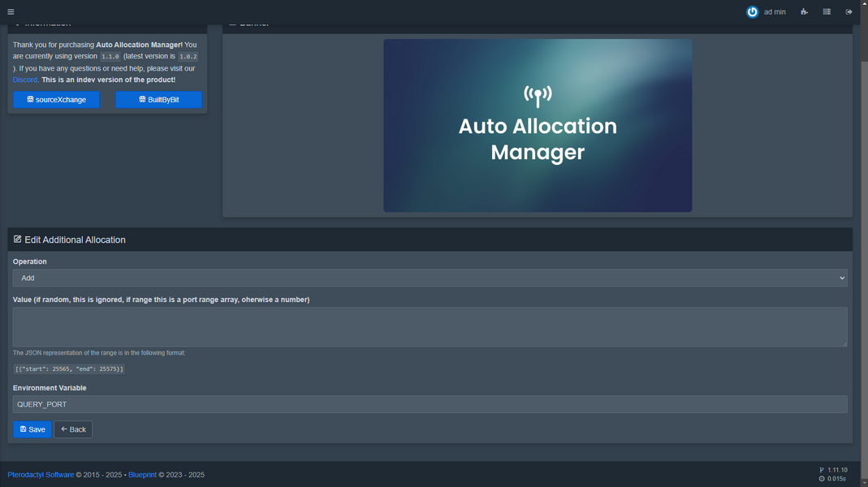Screen dimensions: 868x487
Task: Click the edit icon beside Edit Additional Allocation
Action: tap(18, 239)
